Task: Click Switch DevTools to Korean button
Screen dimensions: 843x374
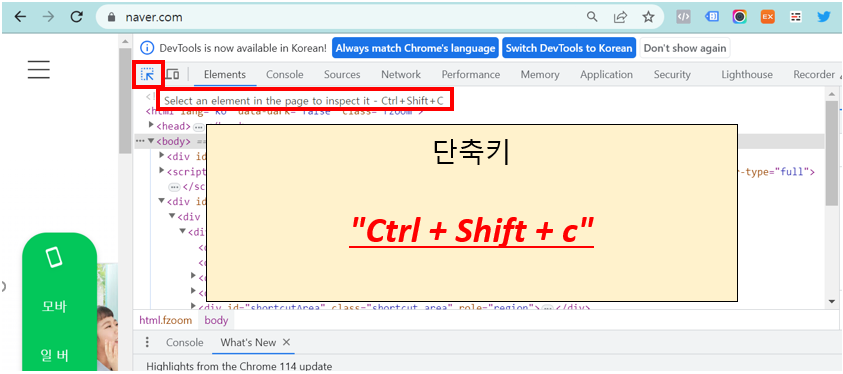Action: pos(569,48)
